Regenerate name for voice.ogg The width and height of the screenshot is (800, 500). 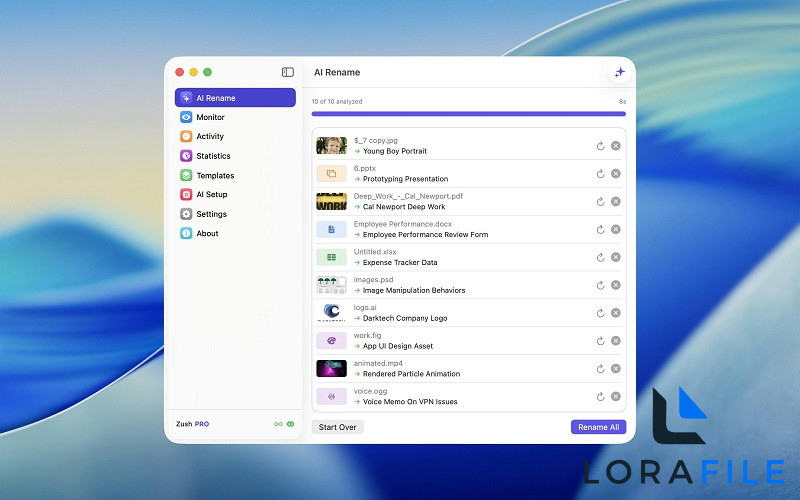pos(601,396)
